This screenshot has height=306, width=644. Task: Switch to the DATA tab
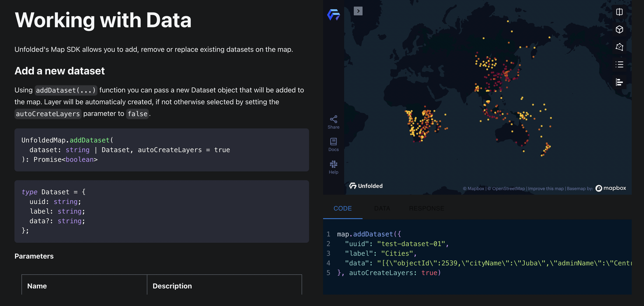[x=382, y=208]
